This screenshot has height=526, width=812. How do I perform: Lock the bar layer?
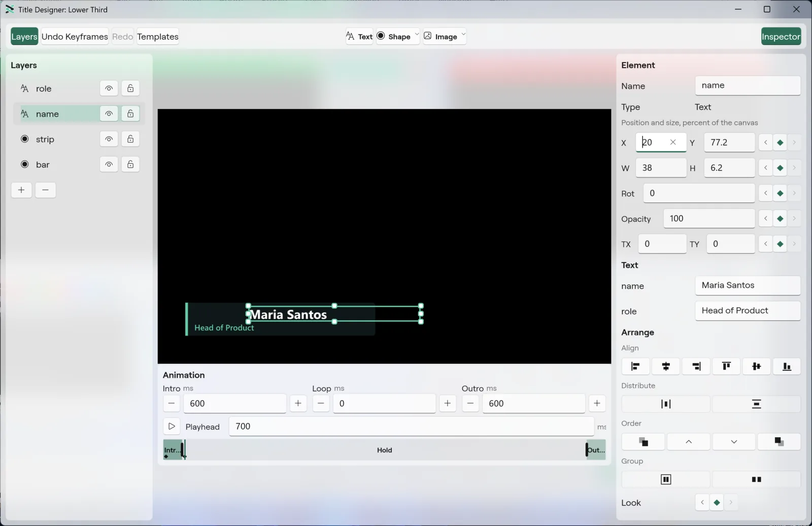point(130,165)
